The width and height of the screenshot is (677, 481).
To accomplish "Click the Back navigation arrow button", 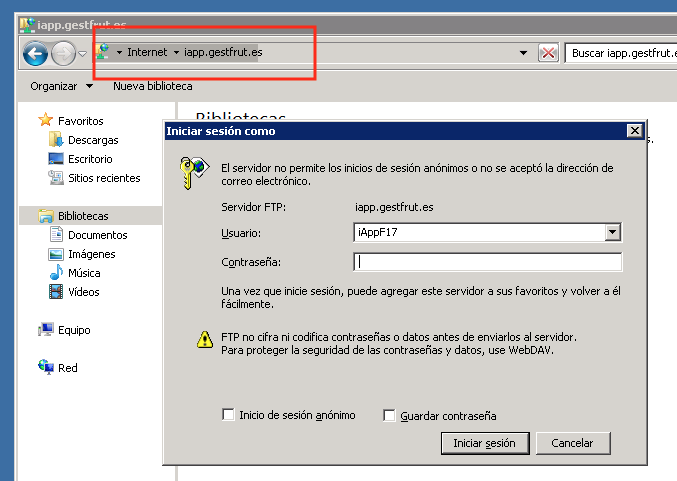I will pos(36,53).
